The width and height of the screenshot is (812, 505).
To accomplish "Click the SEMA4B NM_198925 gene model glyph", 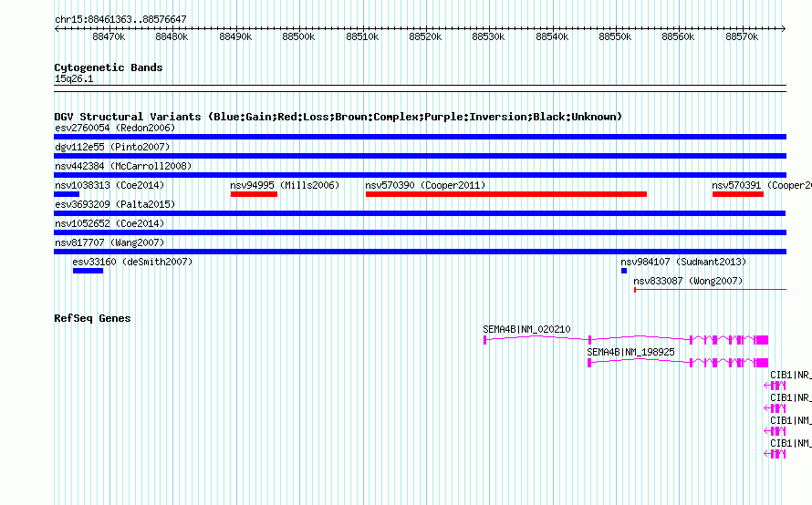I will [x=678, y=363].
